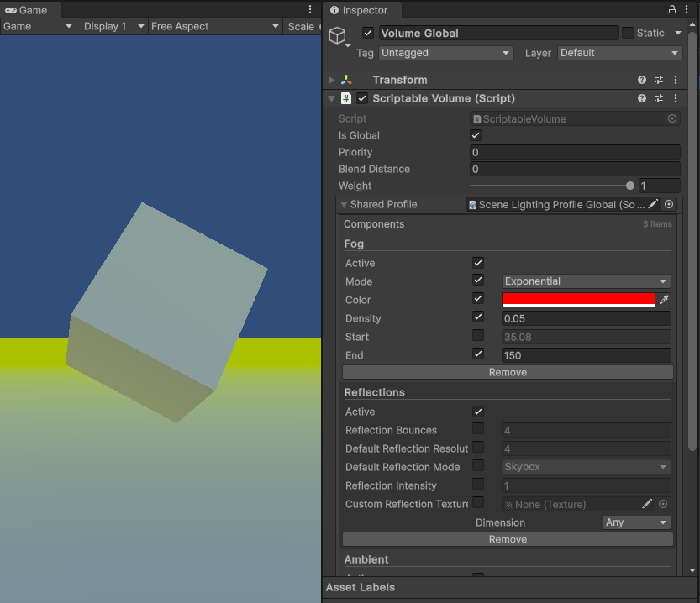Click the lock icon on the Inspector panel
Screen dimensions: 700x603
672,11
